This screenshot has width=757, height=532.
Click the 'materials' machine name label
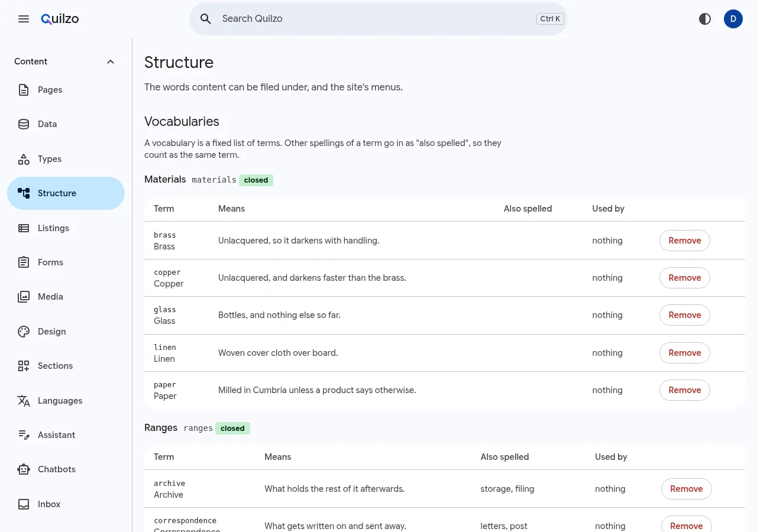click(214, 180)
